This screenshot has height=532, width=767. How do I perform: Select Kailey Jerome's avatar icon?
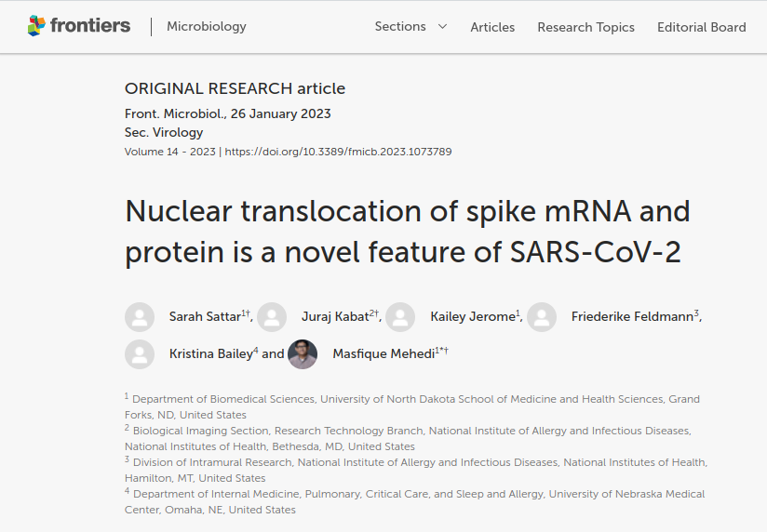click(x=400, y=317)
